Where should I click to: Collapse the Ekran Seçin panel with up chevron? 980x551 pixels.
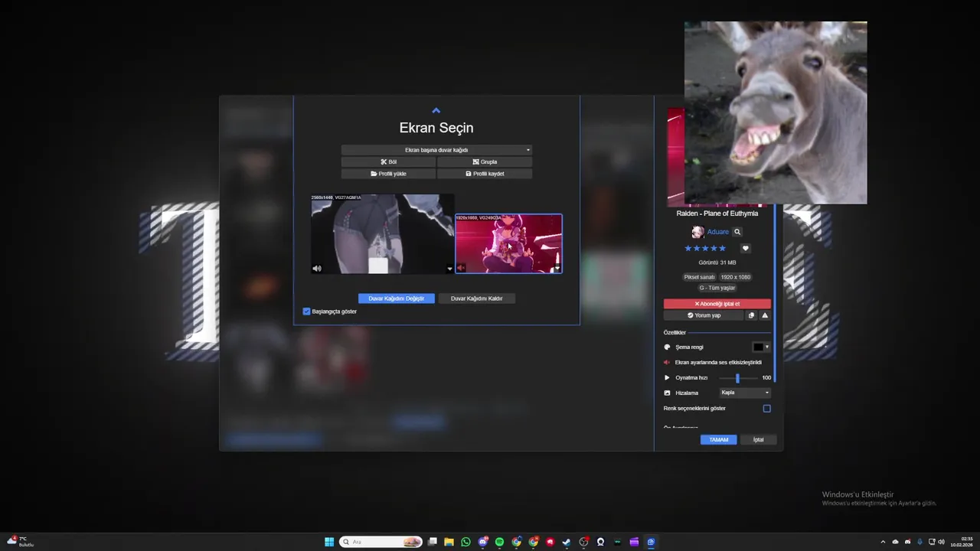point(436,111)
